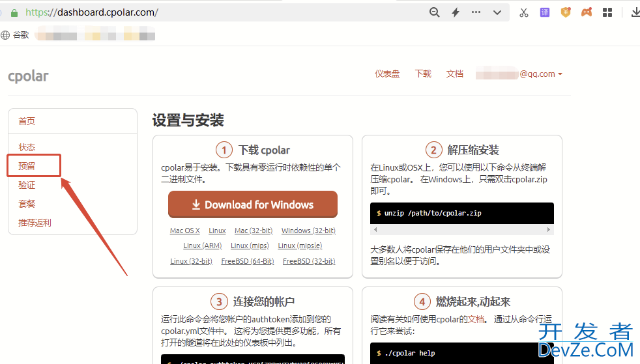The height and width of the screenshot is (364, 640).
Task: Click the Mac OS X download link
Action: click(185, 231)
